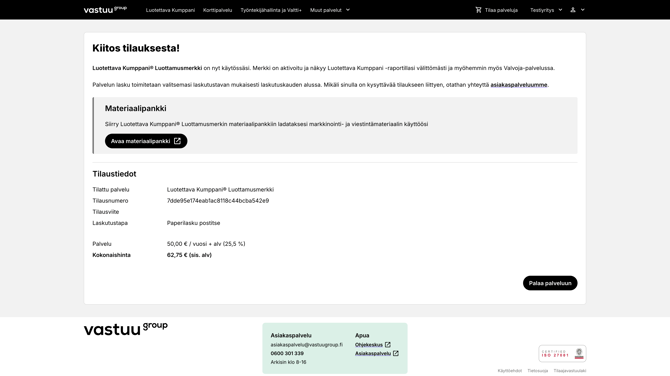Open the Ohjekeskus help link
The height and width of the screenshot is (376, 670).
[x=369, y=344]
